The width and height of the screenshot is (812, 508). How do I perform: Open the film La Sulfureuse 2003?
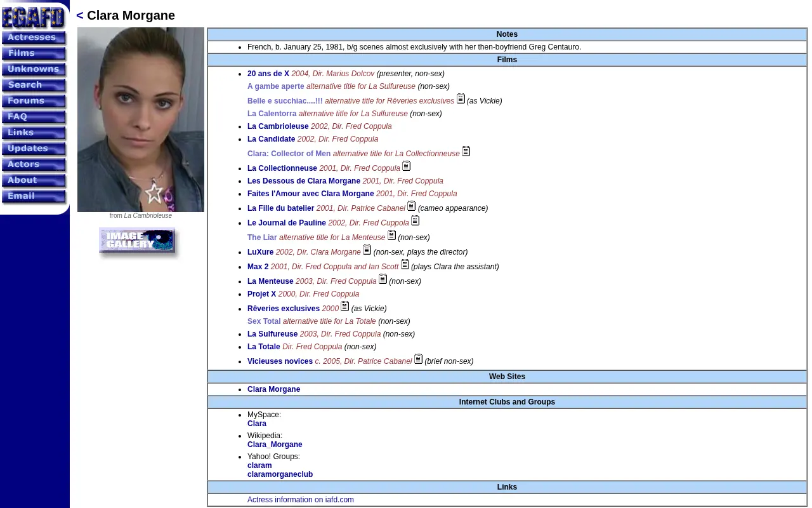(x=272, y=334)
